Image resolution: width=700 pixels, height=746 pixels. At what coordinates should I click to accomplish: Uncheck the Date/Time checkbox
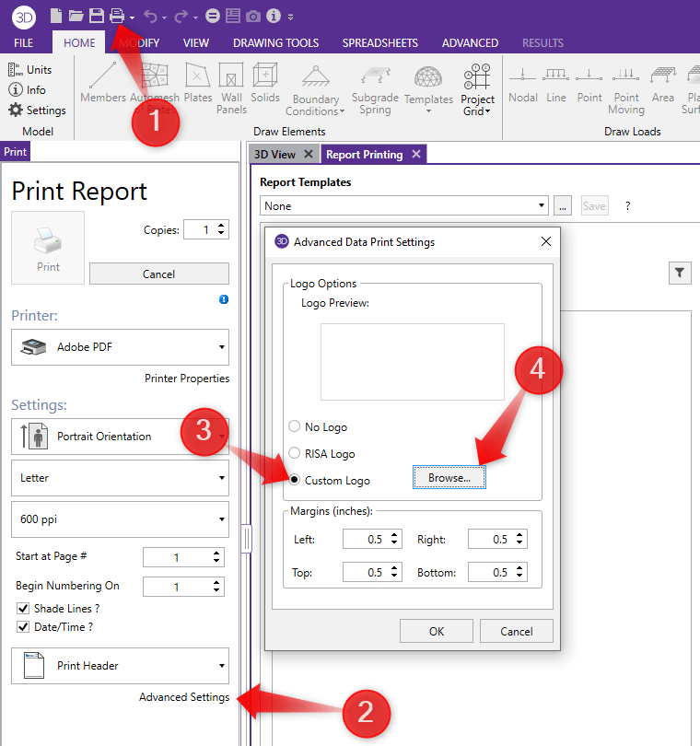pos(23,627)
